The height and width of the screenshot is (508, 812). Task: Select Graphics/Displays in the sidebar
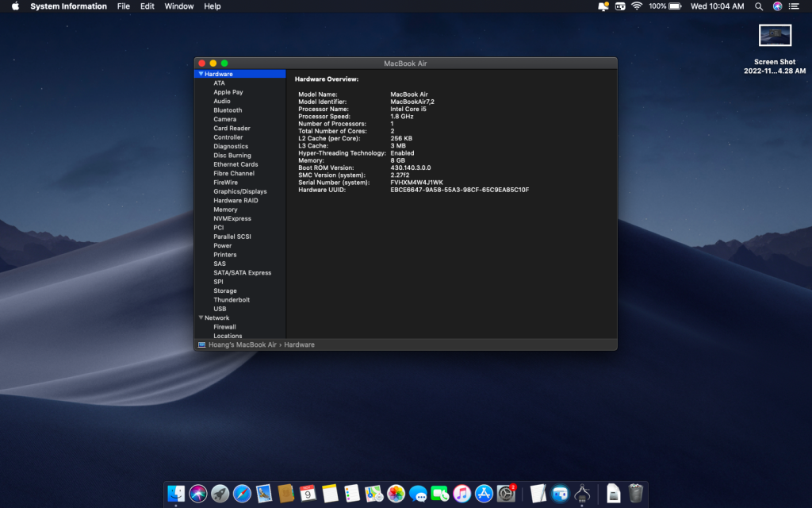pos(239,191)
